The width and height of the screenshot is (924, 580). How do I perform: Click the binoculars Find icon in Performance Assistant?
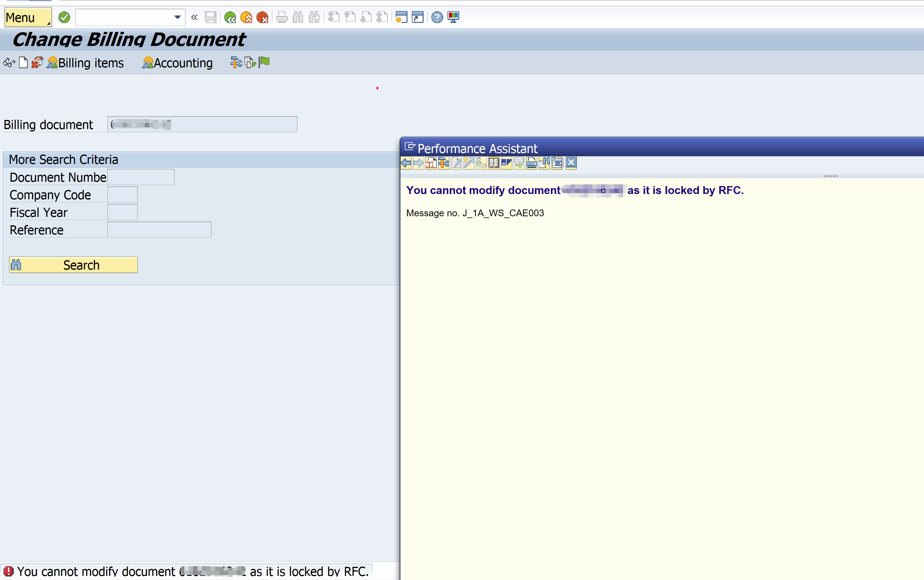[x=545, y=163]
